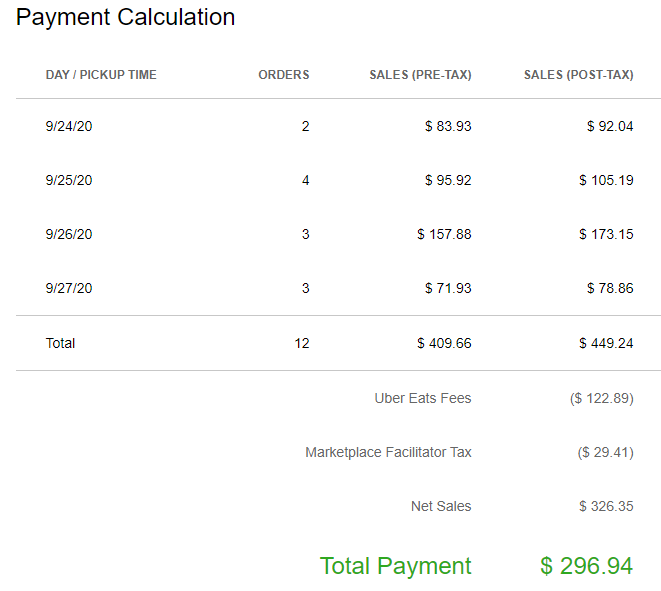
Task: Click the Marketplace Facilitator Tax label
Action: coord(388,452)
